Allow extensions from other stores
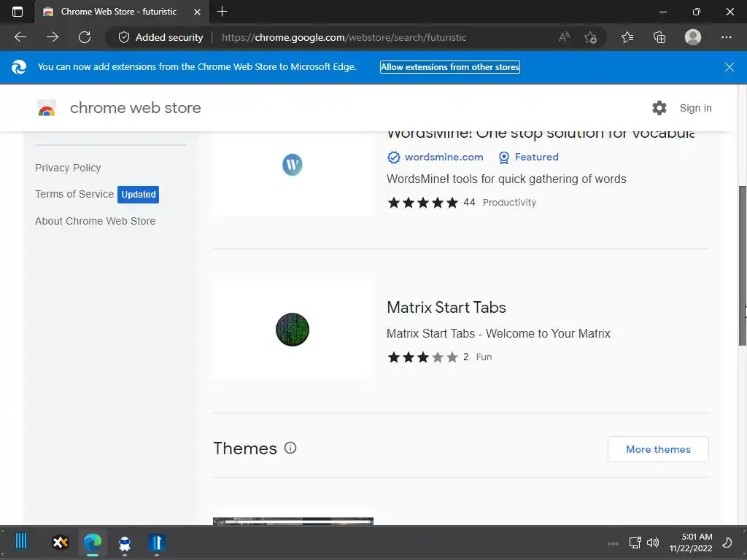The width and height of the screenshot is (747, 560). click(x=449, y=67)
